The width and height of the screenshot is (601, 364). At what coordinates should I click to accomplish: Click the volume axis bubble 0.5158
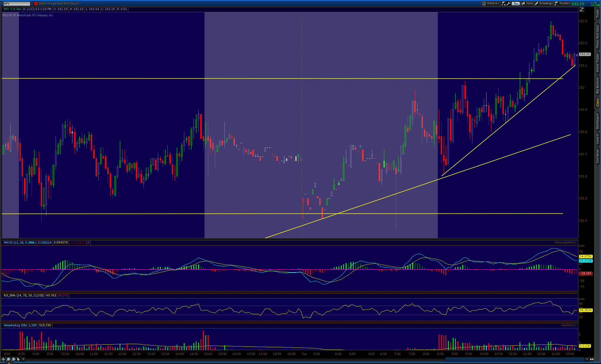click(x=585, y=346)
